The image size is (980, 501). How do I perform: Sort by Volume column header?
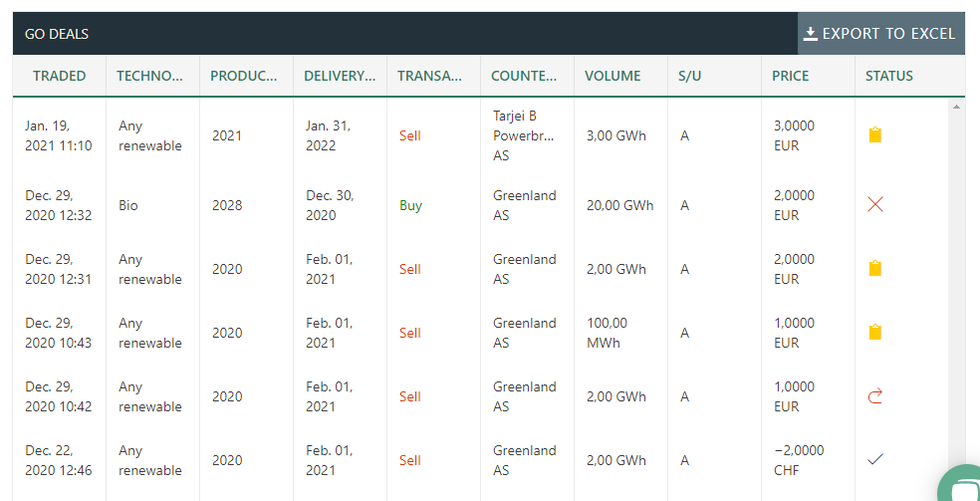click(612, 76)
